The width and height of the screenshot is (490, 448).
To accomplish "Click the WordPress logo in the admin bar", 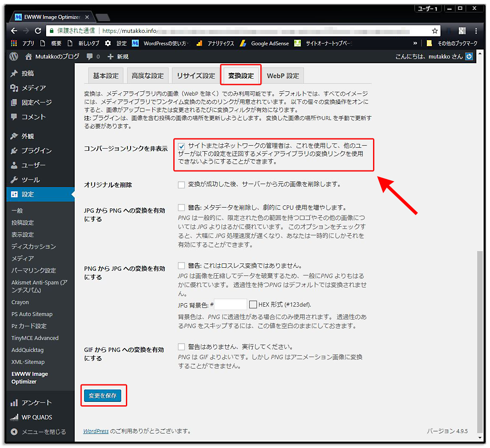I will pyautogui.click(x=13, y=56).
